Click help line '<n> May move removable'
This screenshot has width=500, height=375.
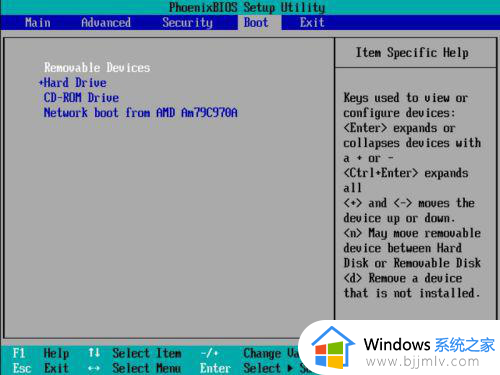tap(412, 233)
